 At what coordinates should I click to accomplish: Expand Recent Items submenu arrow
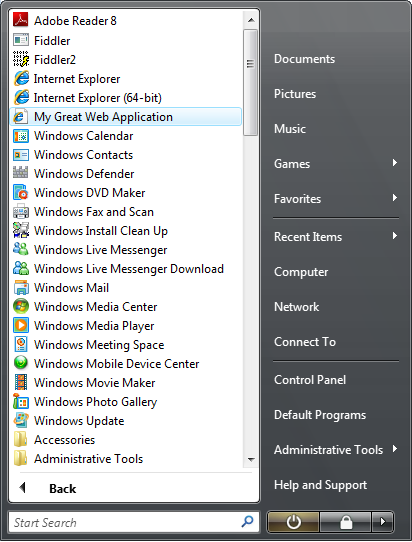(395, 236)
